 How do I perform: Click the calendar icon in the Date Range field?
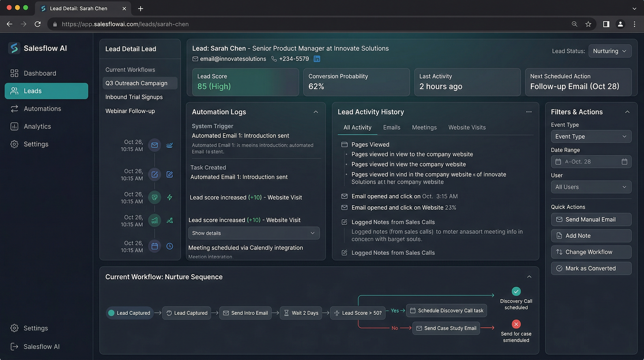pos(625,161)
